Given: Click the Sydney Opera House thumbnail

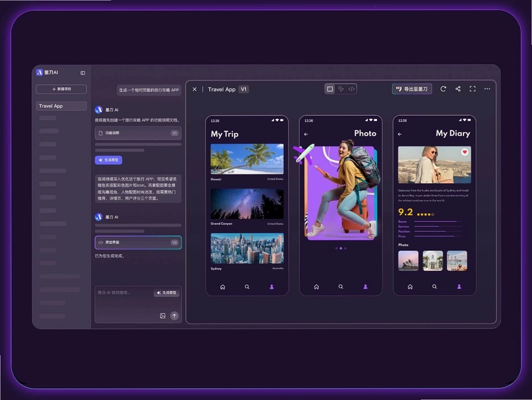Looking at the screenshot, I should [408, 261].
